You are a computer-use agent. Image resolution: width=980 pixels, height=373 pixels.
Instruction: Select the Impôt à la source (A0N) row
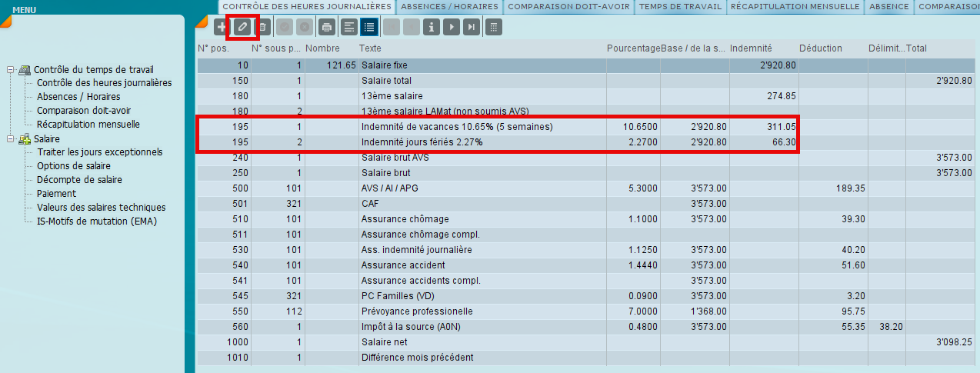point(586,327)
